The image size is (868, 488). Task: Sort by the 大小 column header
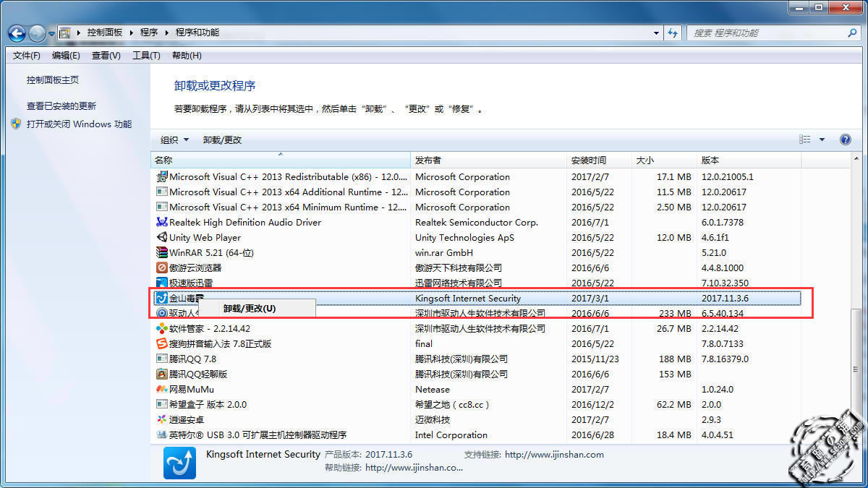click(664, 160)
